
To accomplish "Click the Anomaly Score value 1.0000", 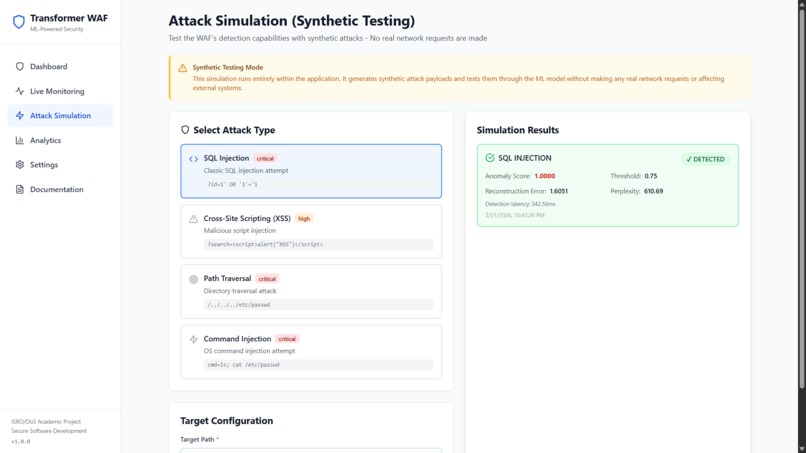I will pyautogui.click(x=544, y=176).
